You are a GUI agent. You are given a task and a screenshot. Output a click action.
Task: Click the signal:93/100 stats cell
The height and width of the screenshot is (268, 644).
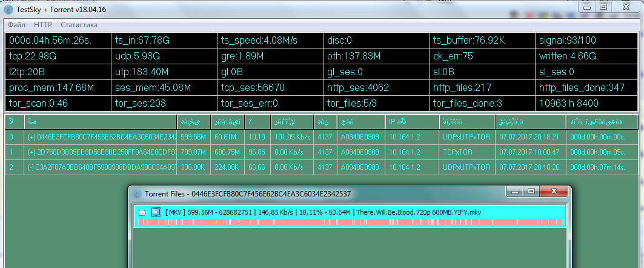[x=586, y=41]
